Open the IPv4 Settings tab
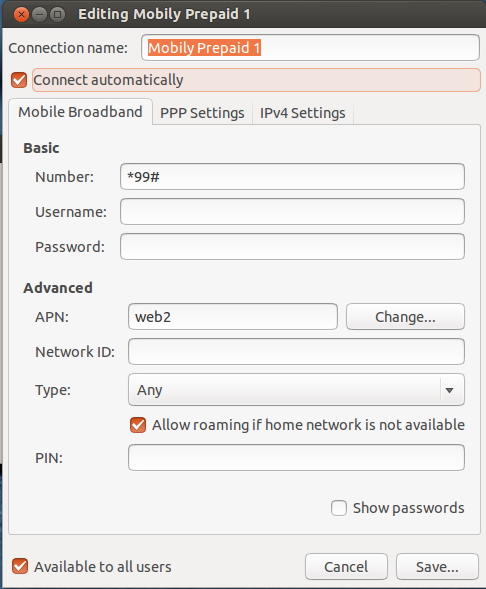This screenshot has width=486, height=589. tap(303, 113)
